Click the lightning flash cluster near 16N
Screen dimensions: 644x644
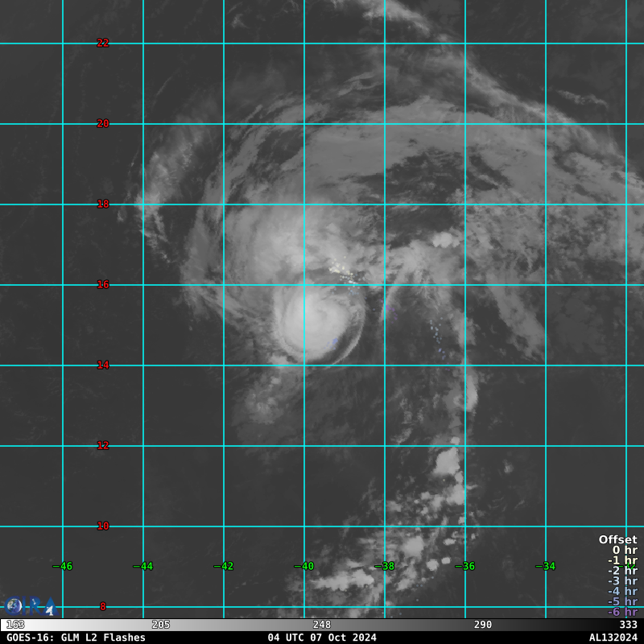tap(348, 278)
